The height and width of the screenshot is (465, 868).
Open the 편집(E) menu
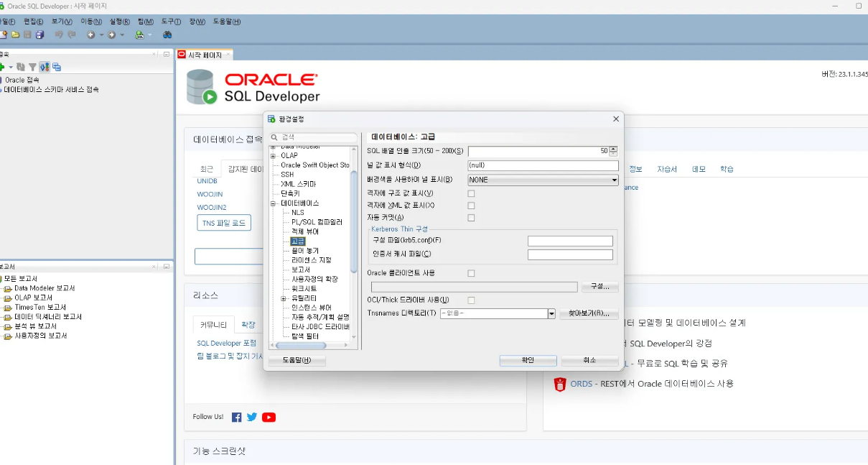(34, 22)
